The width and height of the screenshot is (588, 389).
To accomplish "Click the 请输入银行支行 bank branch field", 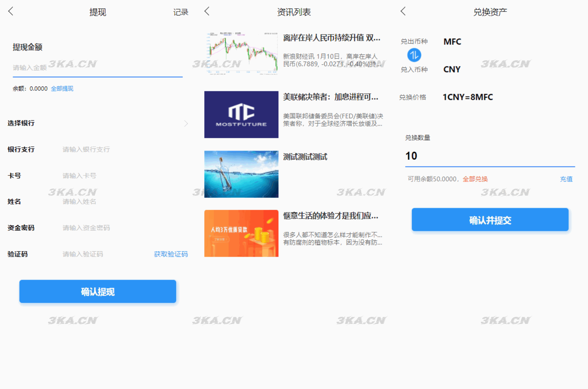I will pyautogui.click(x=122, y=149).
